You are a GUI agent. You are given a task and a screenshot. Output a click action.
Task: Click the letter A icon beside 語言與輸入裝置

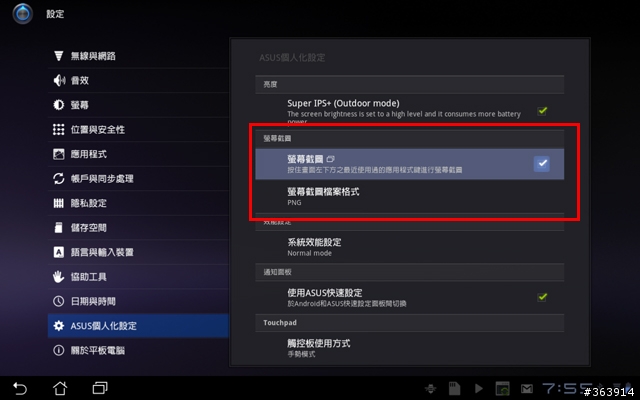pos(58,252)
